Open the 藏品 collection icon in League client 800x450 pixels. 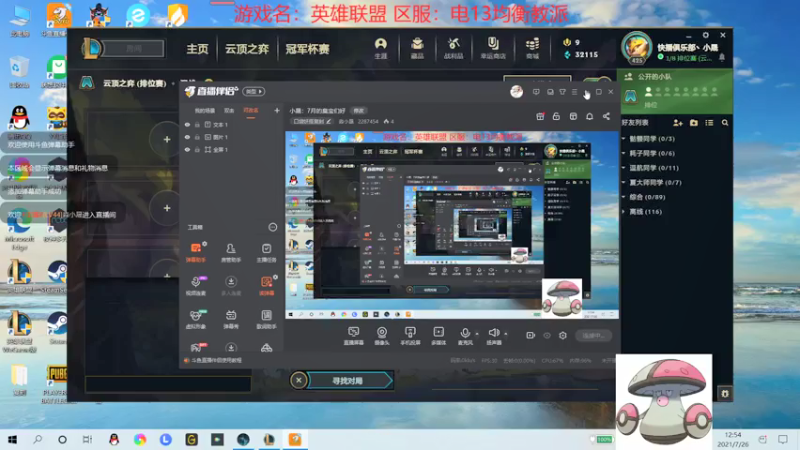click(417, 48)
